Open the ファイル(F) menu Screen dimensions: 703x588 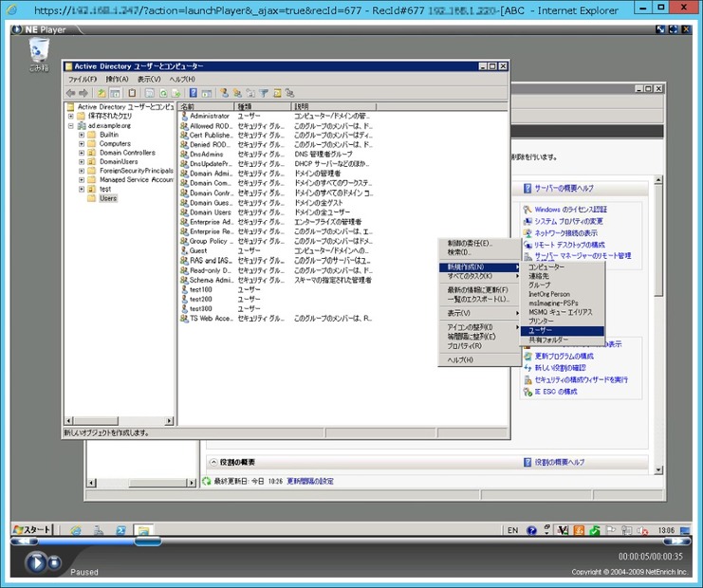(83, 79)
